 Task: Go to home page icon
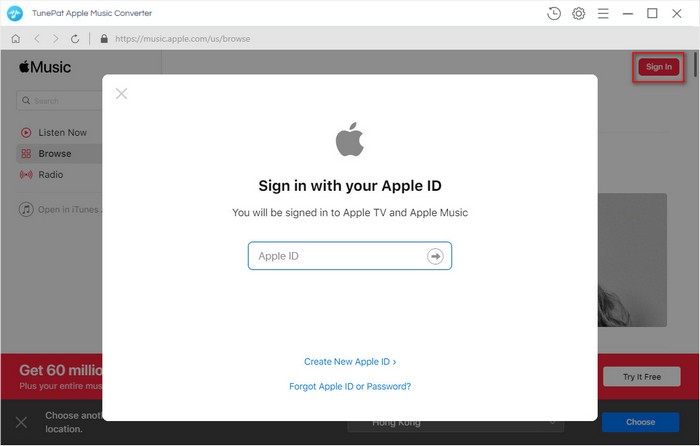point(16,39)
